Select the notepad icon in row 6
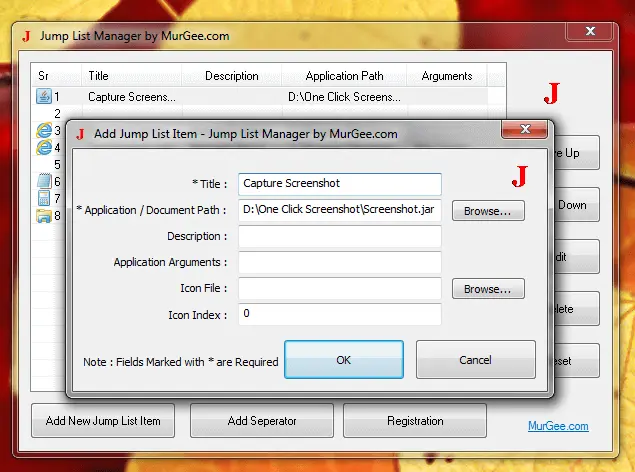Viewport: 635px width, 472px height. pos(43,182)
